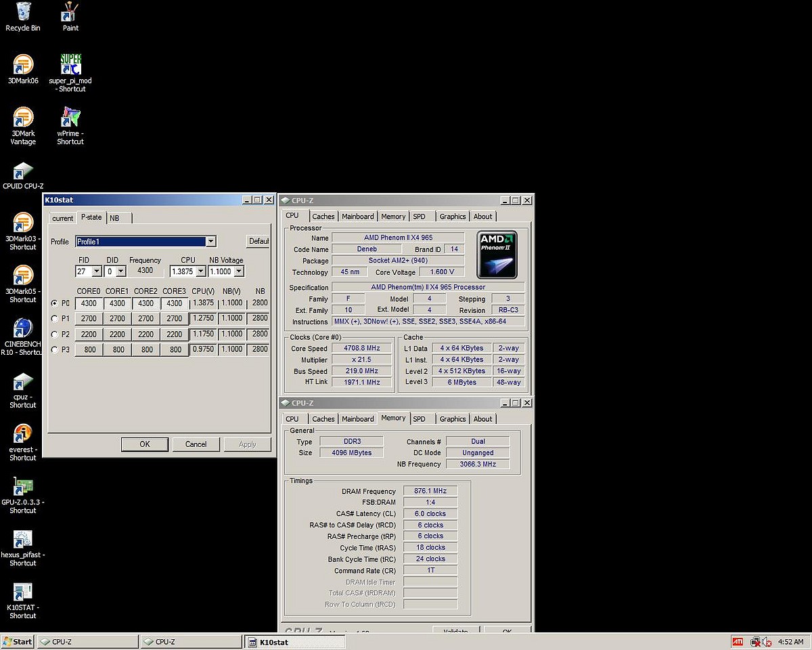Click the P3 CORE3 frequency field 800
Image resolution: width=812 pixels, height=650 pixels.
[x=175, y=349]
